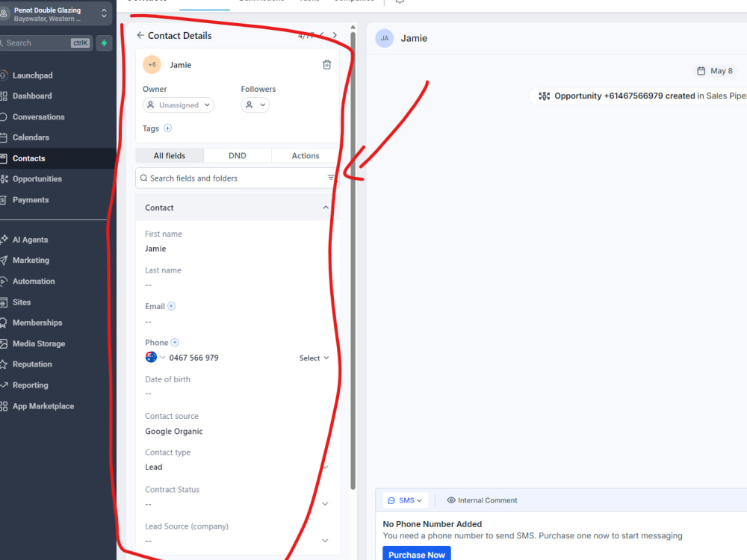
Task: Click phone number 0467 566 979
Action: click(194, 358)
